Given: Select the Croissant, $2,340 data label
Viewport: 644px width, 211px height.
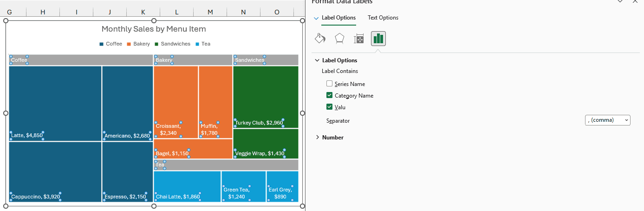Looking at the screenshot, I should click(168, 129).
